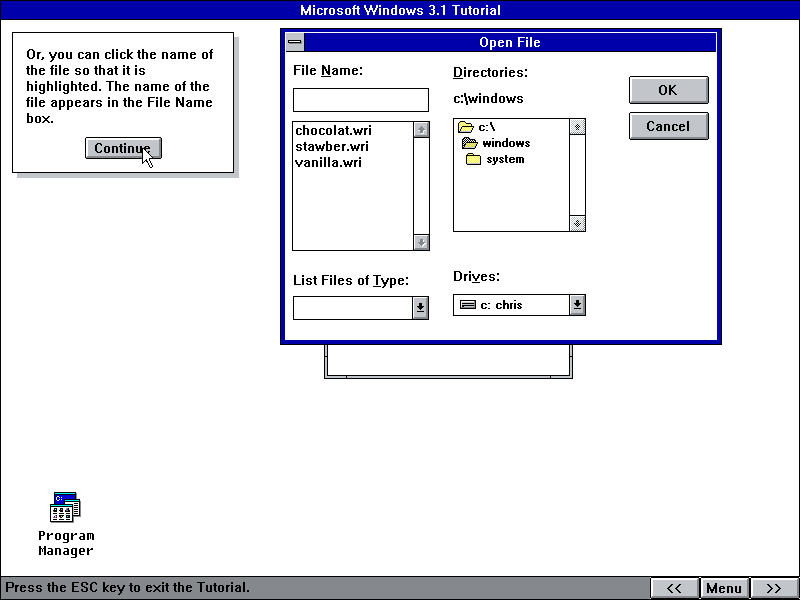Click the Open File dialog title bar
This screenshot has height=600, width=800.
[x=510, y=42]
